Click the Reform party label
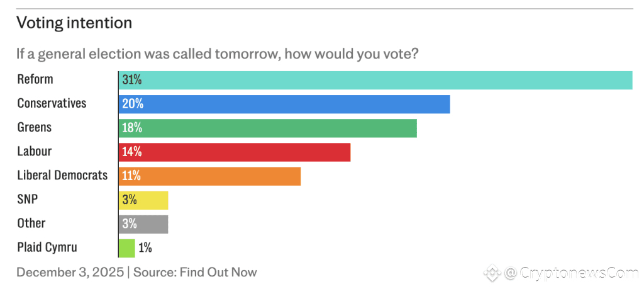This screenshot has height=289, width=644. [x=35, y=79]
